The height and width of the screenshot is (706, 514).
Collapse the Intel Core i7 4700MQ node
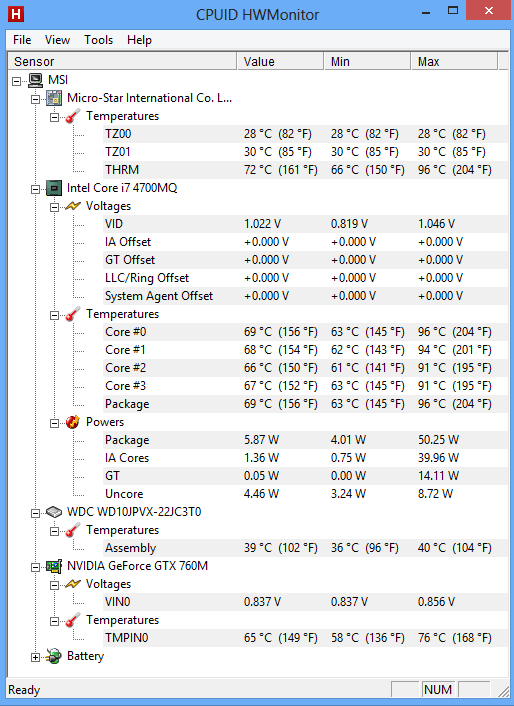pyautogui.click(x=35, y=190)
